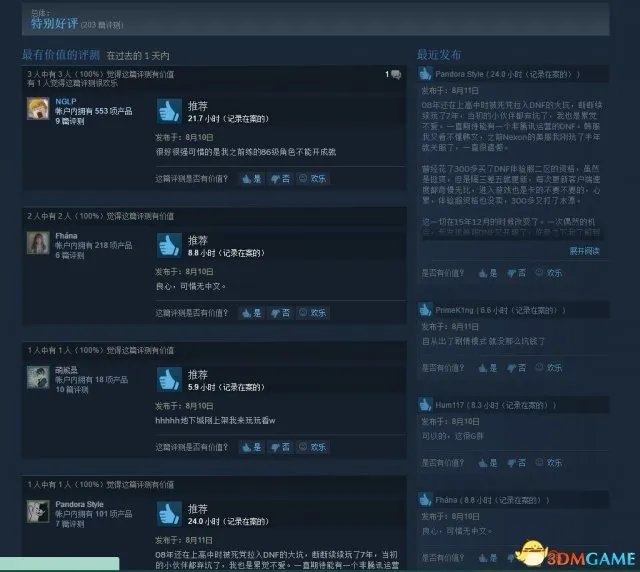Image resolution: width=640 pixels, height=572 pixels.
Task: Click '10 篇评测' under third reviewer
Action: pos(72,389)
